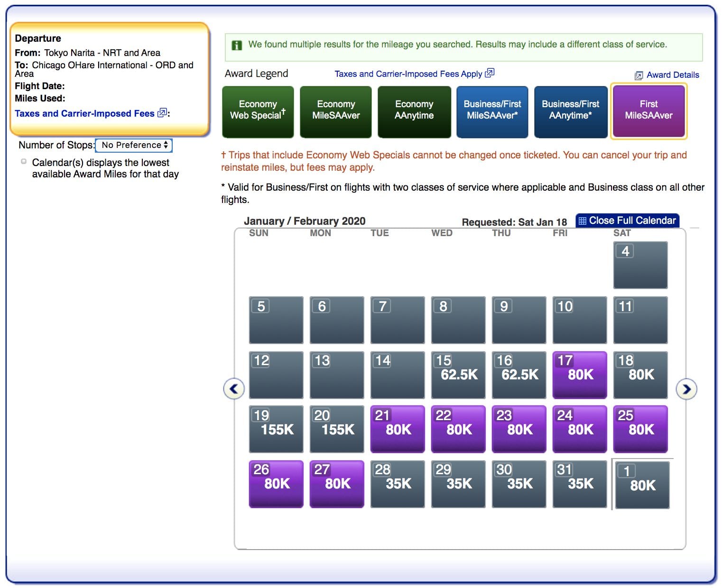Viewport: 722px width, 588px height.
Task: Click calendar grid icon on Close Full Calendar
Action: (x=582, y=221)
